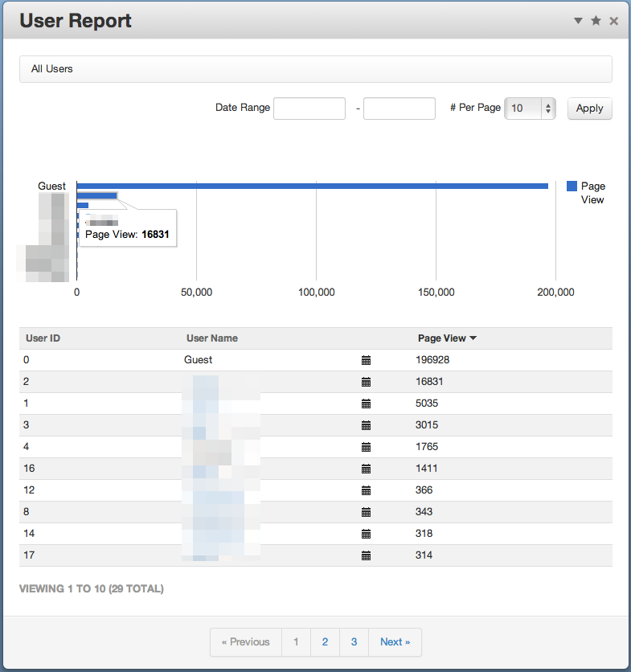Screen dimensions: 631x672
Task: Click the end Date Range field
Action: tap(399, 108)
